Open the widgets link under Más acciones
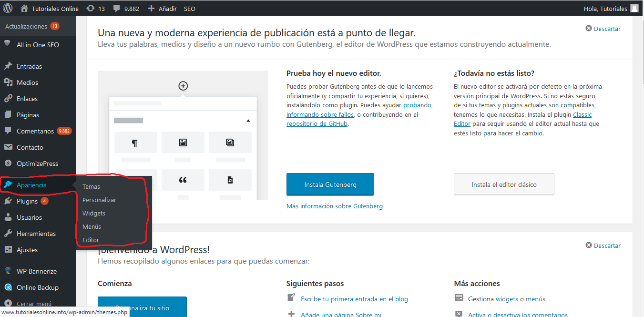The image size is (644, 317). (x=507, y=299)
